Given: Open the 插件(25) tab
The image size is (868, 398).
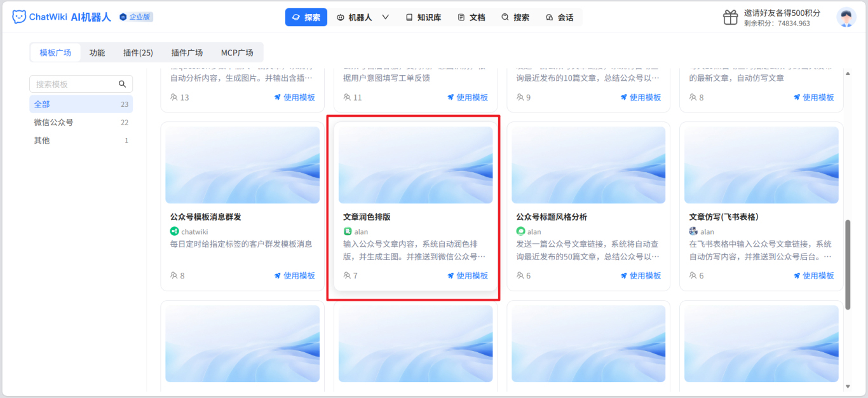Looking at the screenshot, I should tap(137, 52).
